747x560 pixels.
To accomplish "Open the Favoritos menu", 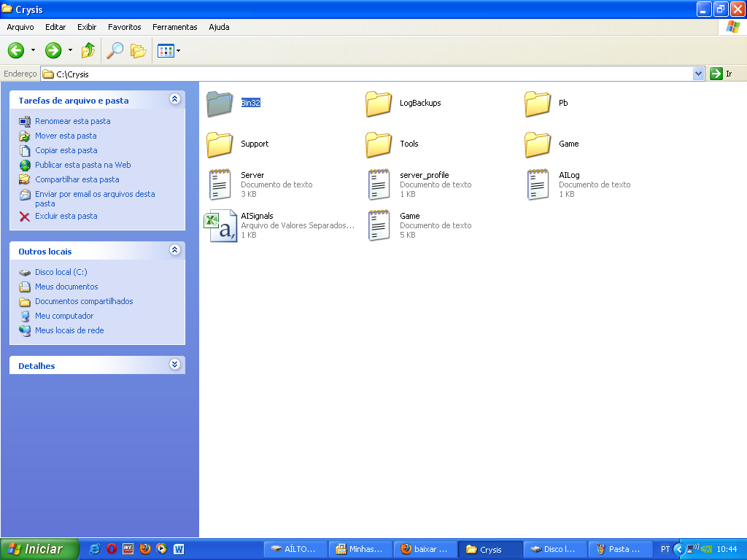I will (124, 27).
